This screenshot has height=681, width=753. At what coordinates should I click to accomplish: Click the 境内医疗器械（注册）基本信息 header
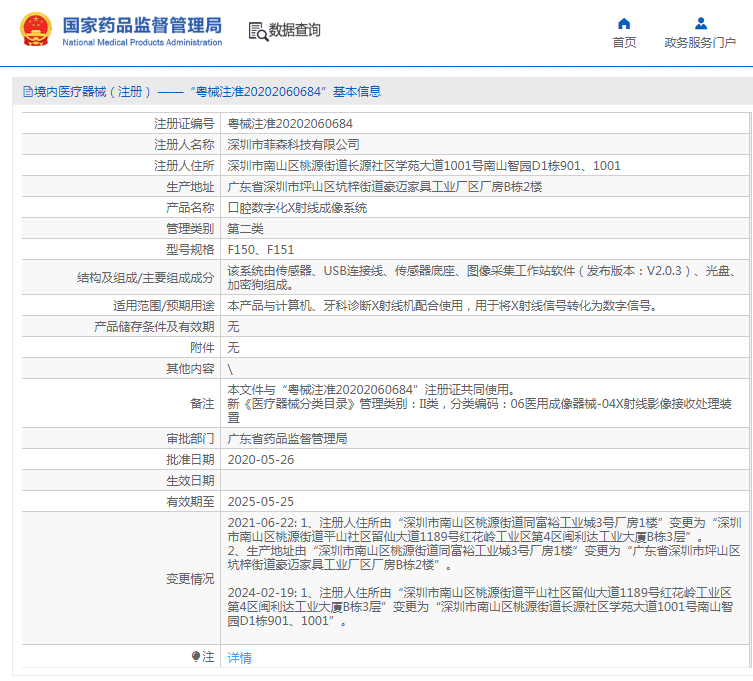(x=202, y=91)
